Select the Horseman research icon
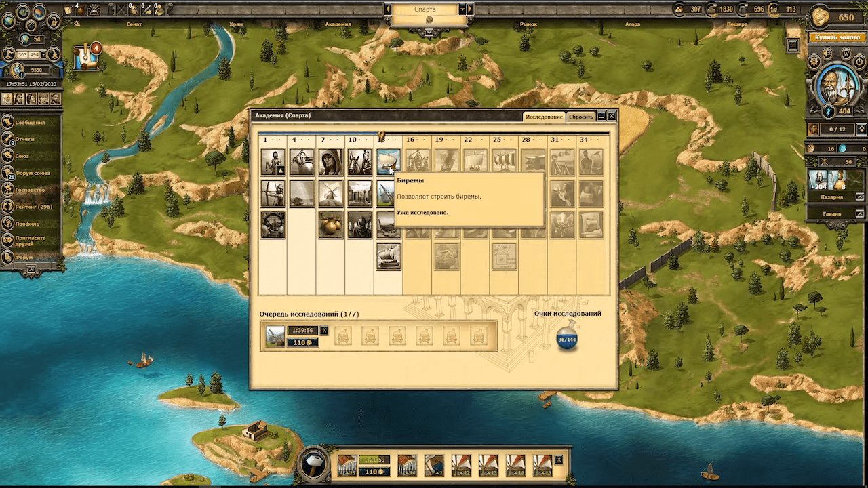 (x=359, y=163)
